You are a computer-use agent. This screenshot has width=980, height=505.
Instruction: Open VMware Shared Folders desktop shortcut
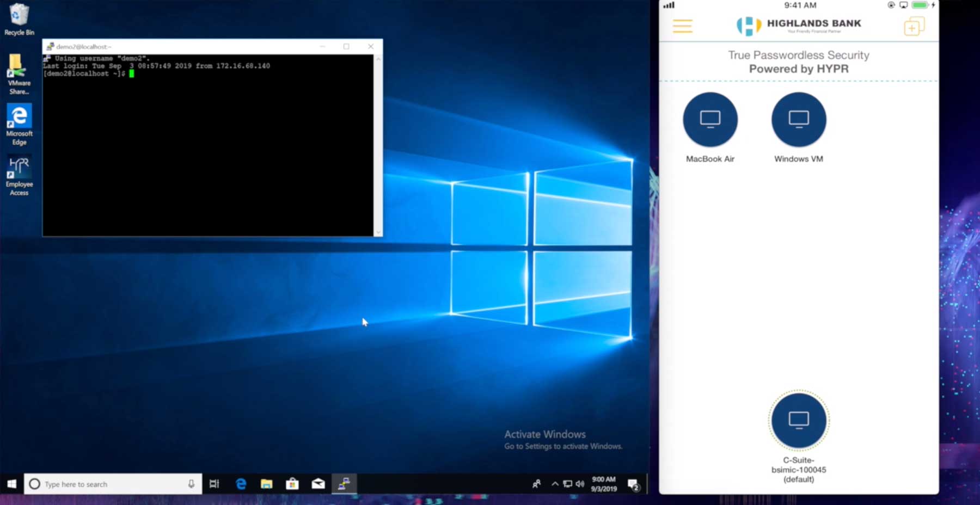pos(19,75)
